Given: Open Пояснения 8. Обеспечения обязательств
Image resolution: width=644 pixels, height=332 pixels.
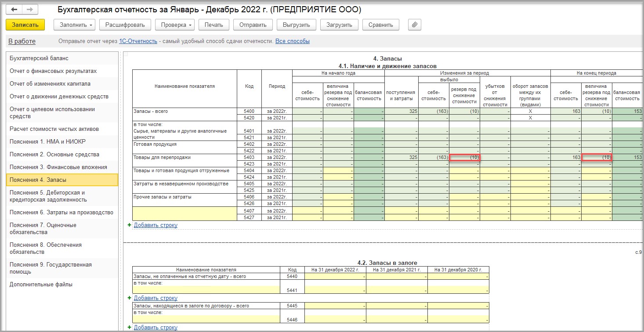Looking at the screenshot, I should (x=62, y=249).
